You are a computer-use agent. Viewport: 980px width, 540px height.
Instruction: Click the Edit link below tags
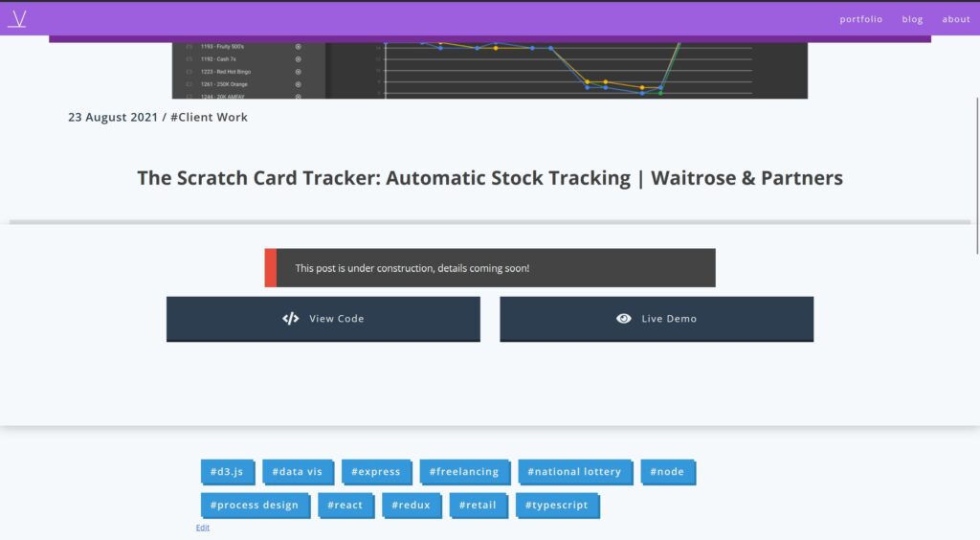pos(203,528)
